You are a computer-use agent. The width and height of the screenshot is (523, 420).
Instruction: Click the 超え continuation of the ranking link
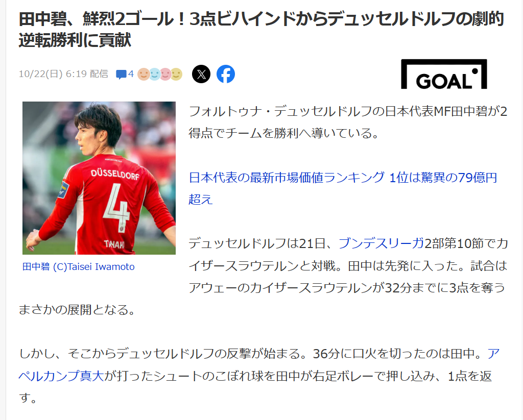(200, 200)
